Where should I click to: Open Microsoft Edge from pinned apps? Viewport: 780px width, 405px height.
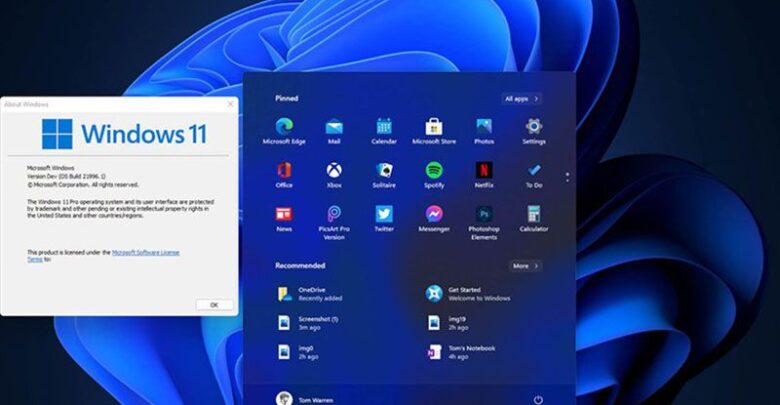click(x=284, y=127)
